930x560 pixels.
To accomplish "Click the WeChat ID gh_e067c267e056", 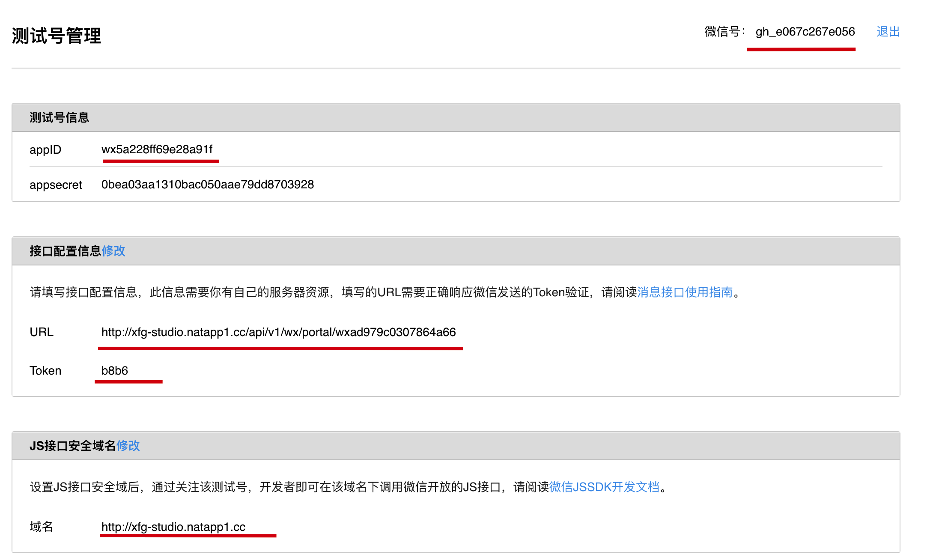I will 805,32.
